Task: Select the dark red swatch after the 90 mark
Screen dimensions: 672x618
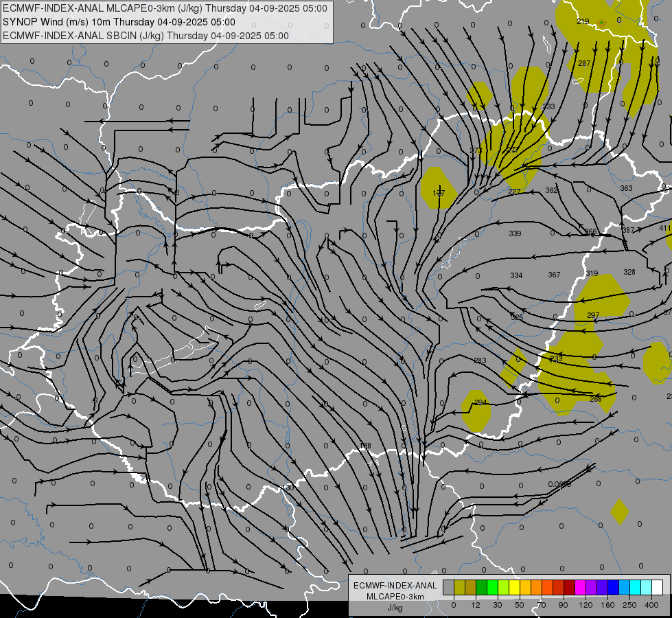Action: pyautogui.click(x=570, y=588)
